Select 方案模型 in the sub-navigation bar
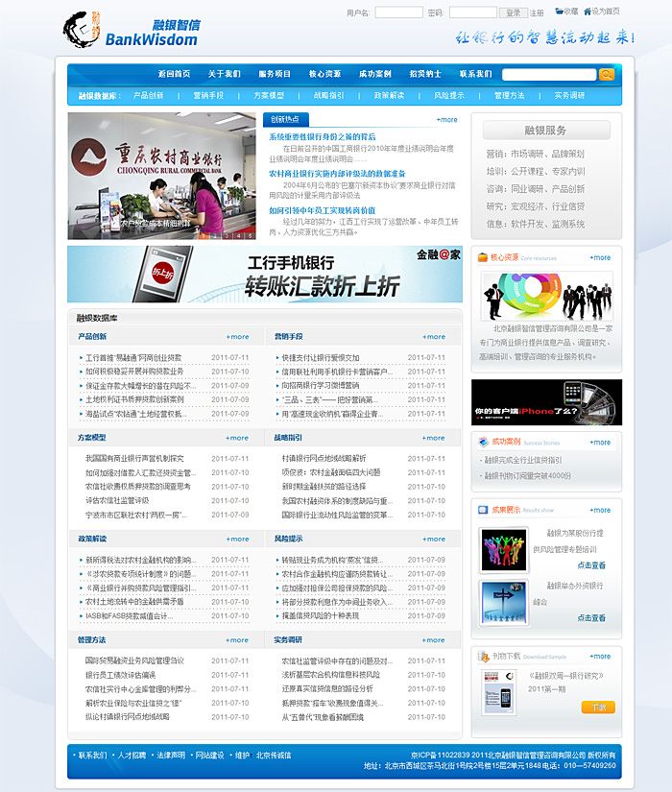This screenshot has width=672, height=792. [268, 95]
